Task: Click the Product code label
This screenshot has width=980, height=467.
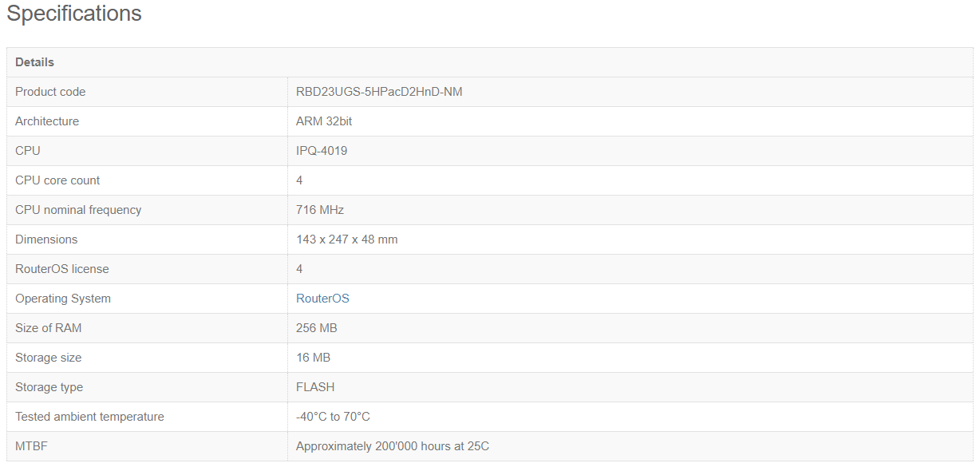Action: click(50, 92)
